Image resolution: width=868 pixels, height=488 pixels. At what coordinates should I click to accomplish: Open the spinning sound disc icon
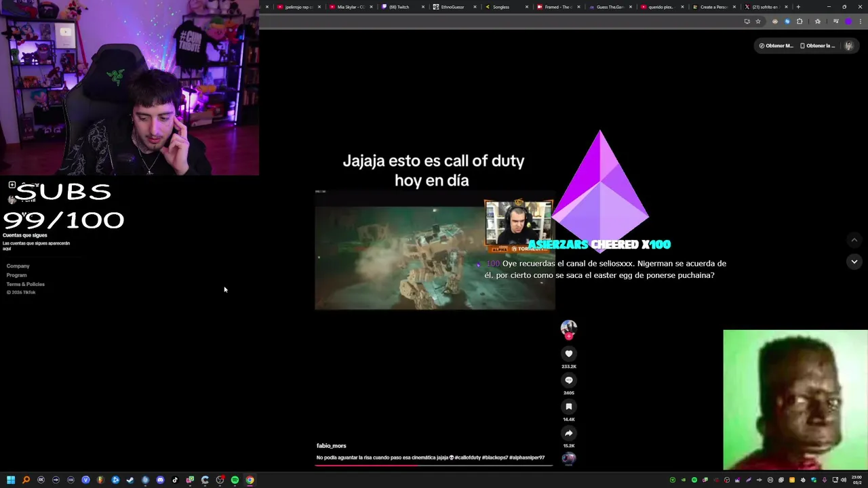click(569, 458)
